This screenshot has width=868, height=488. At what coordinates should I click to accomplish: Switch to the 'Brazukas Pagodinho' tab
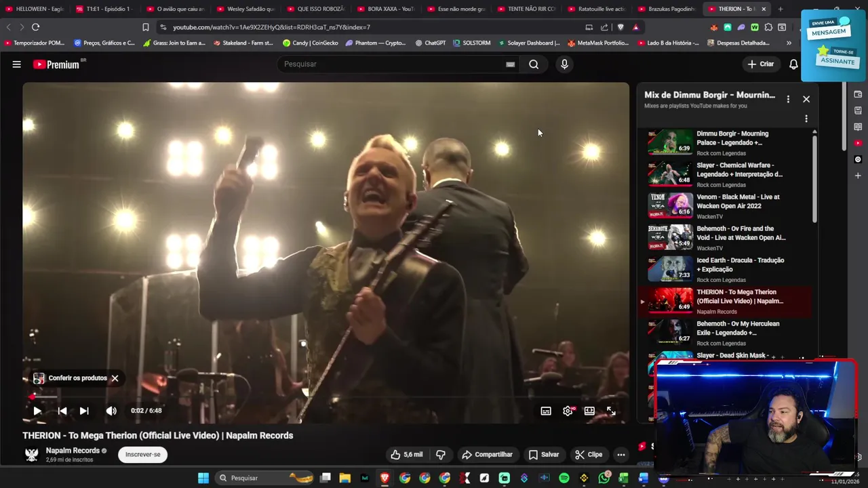coord(667,9)
